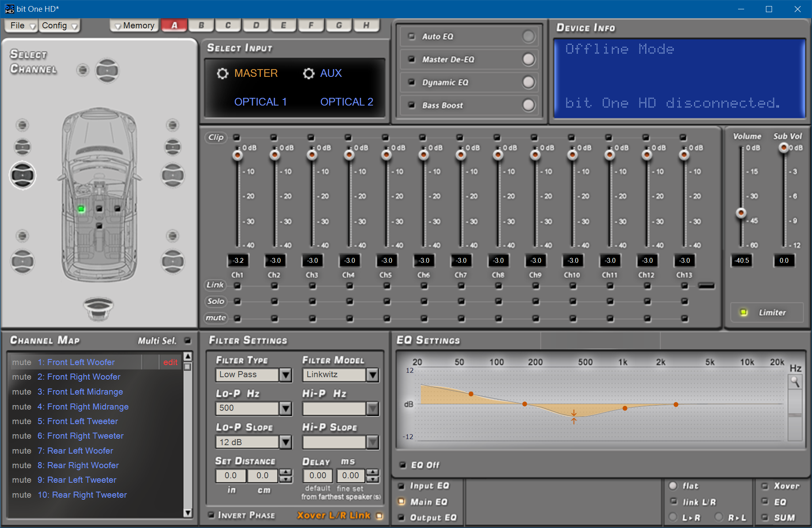Open the Hi-P Slope dropdown
Image resolution: width=812 pixels, height=528 pixels.
tap(372, 442)
